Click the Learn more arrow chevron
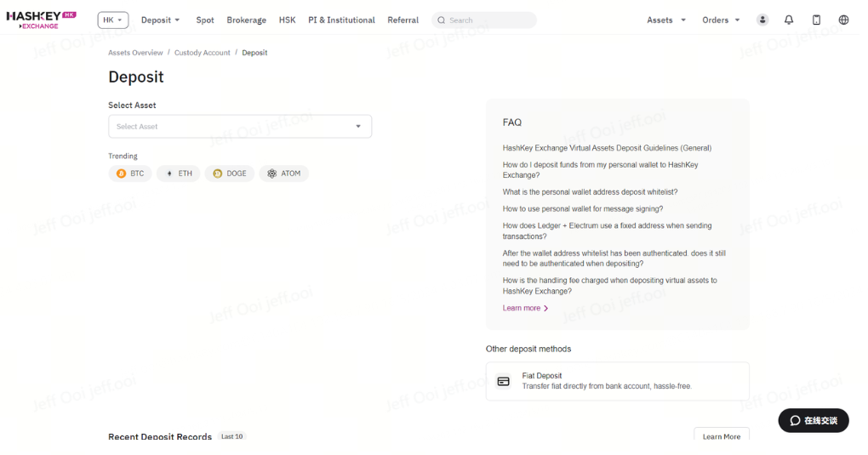The width and height of the screenshot is (868, 455). coord(545,309)
